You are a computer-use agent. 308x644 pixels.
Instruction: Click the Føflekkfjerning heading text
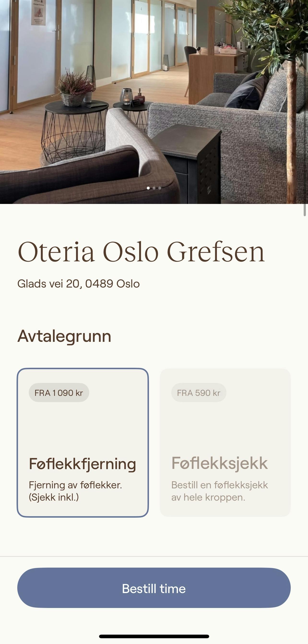[x=82, y=464]
